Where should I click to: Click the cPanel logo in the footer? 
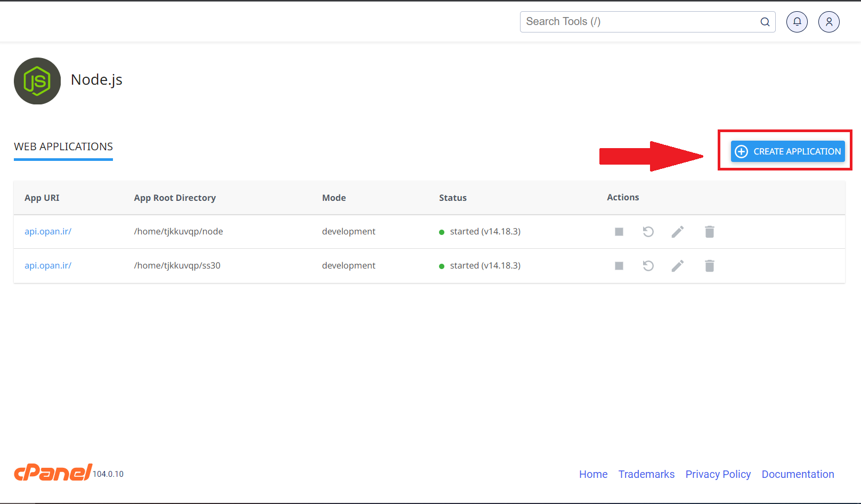coord(52,472)
